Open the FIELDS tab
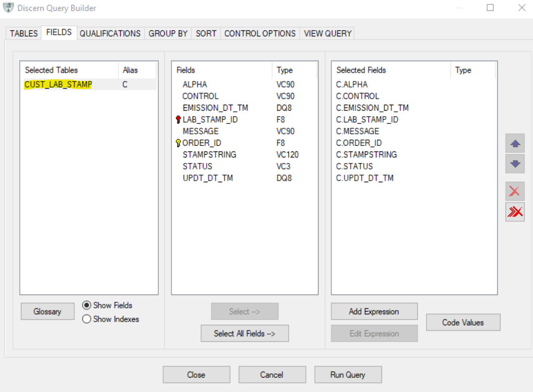This screenshot has width=533, height=392. (59, 32)
